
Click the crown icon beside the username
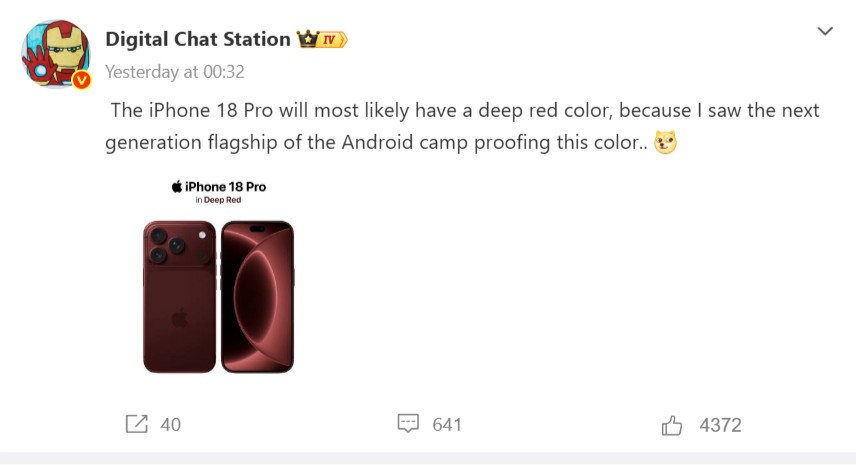[307, 39]
